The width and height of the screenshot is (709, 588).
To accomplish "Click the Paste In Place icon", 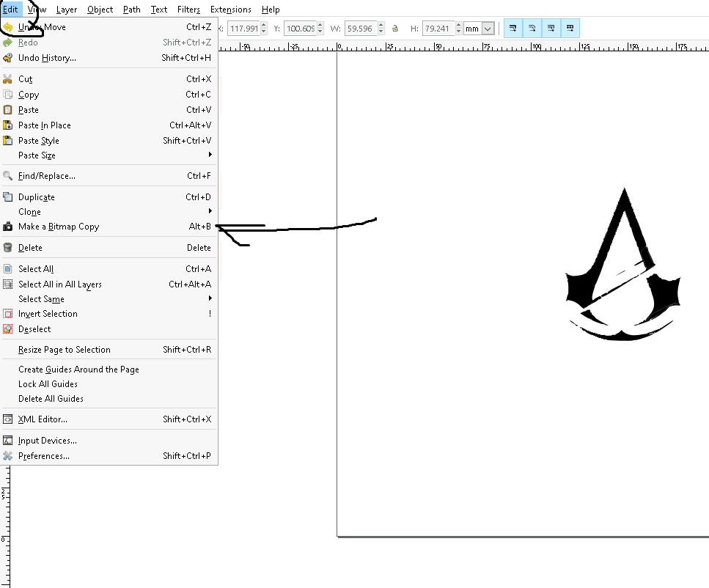I will [x=8, y=125].
